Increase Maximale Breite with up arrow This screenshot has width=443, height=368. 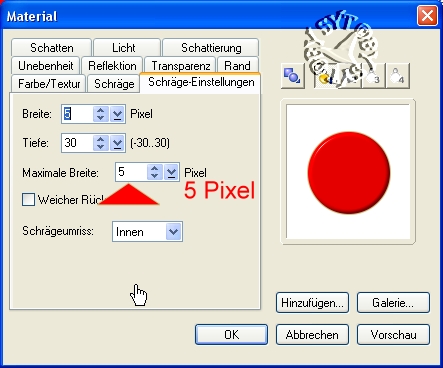154,168
